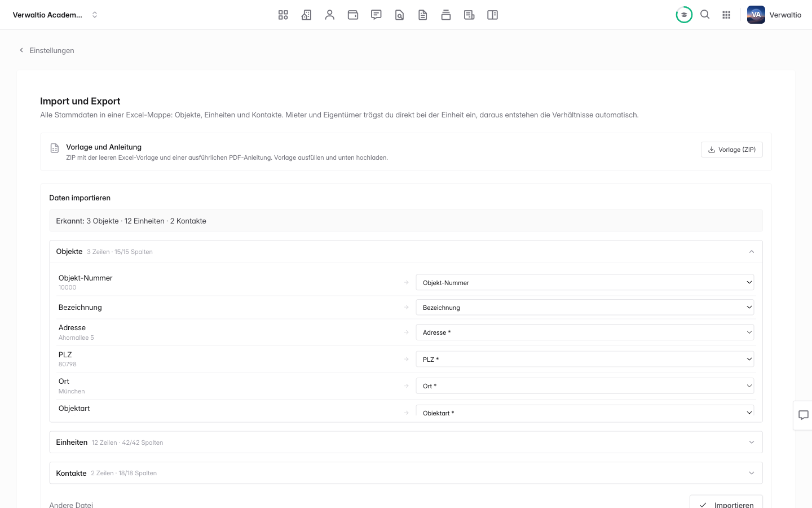Viewport: 812px width, 508px height.
Task: Click the magnifying glass search icon
Action: 705,15
